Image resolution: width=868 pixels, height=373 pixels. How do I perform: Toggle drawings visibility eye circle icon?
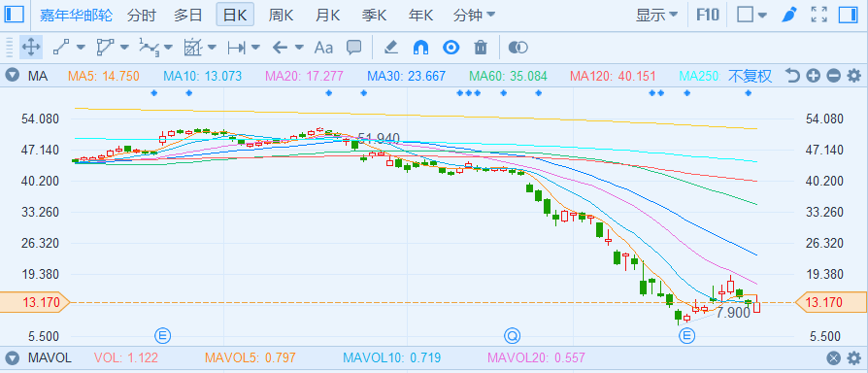451,48
